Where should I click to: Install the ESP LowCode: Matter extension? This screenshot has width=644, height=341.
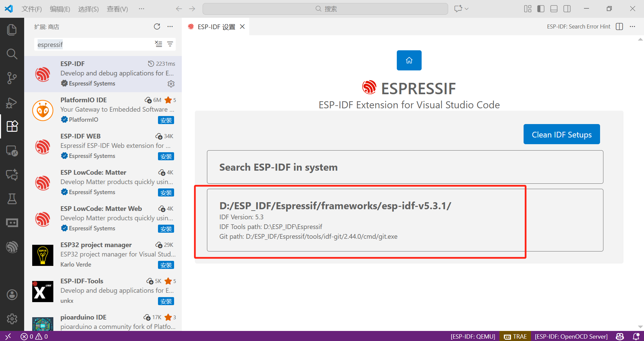click(x=166, y=192)
